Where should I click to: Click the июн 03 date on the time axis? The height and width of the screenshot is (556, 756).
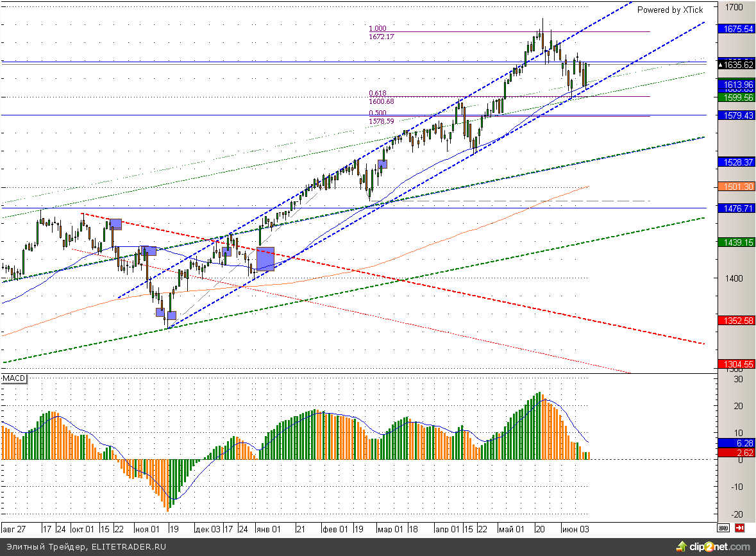(x=576, y=529)
